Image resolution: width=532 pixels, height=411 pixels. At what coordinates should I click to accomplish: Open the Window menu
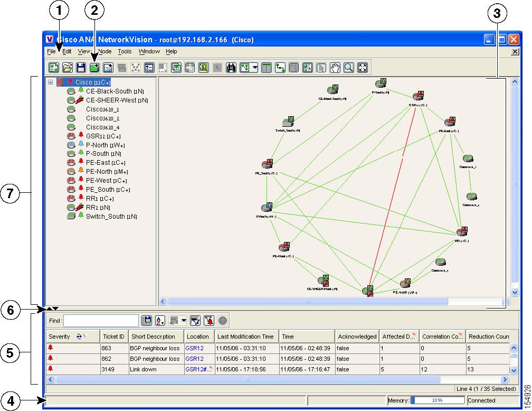coord(149,51)
